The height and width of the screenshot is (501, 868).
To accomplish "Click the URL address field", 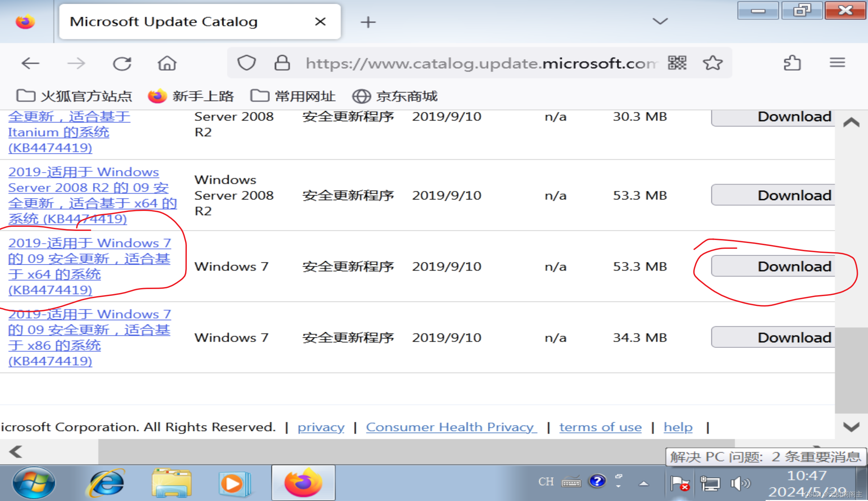I will [x=481, y=63].
